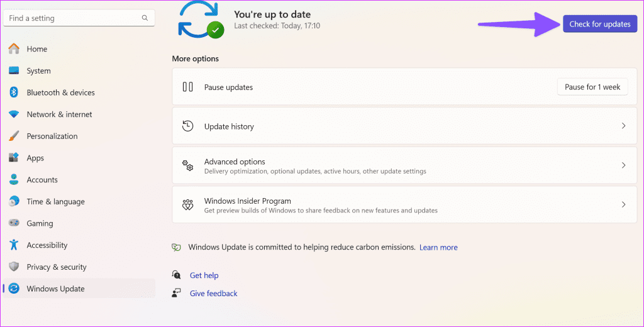
Task: Click 'Last checked: Today, 17:10' text
Action: (277, 26)
